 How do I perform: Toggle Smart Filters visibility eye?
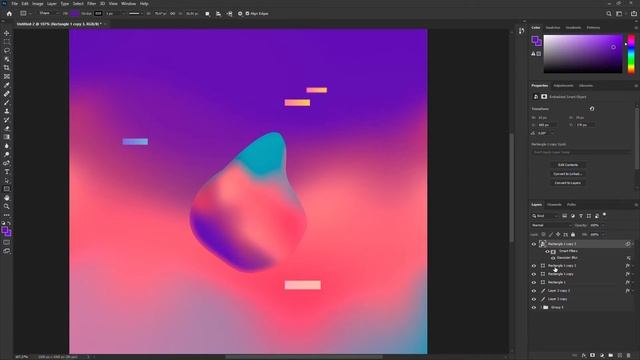tap(547, 251)
